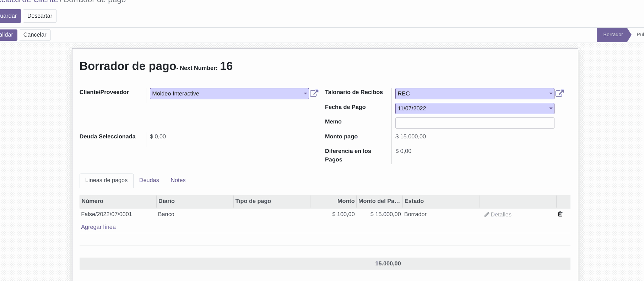Viewport: 644px width, 281px height.
Task: Sort by the Diario column header
Action: point(195,201)
